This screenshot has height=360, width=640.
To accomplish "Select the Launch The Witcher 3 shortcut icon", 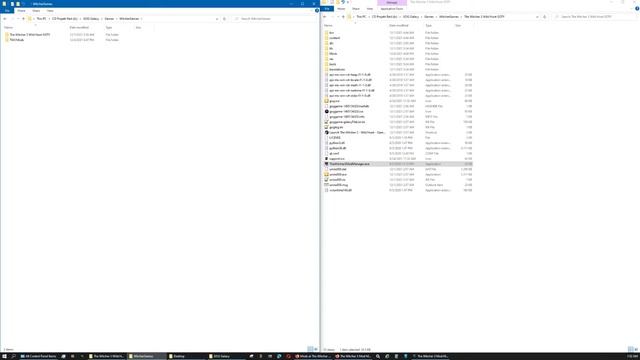I will click(x=327, y=132).
